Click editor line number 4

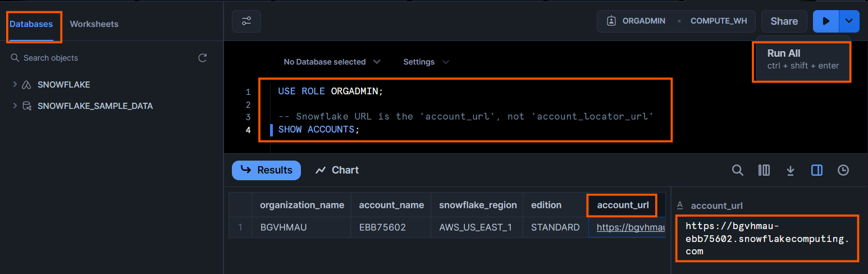click(248, 130)
